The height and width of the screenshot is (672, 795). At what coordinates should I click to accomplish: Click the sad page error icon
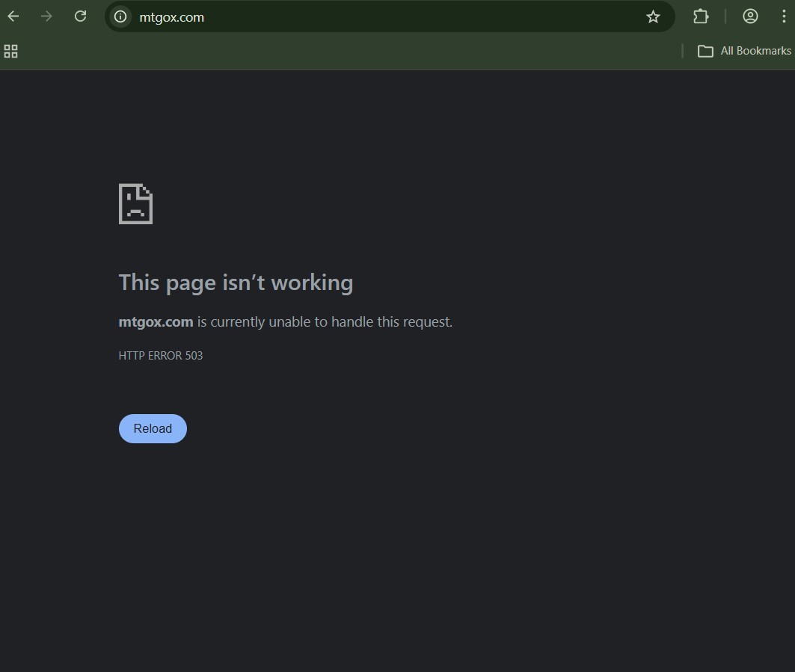click(x=135, y=204)
